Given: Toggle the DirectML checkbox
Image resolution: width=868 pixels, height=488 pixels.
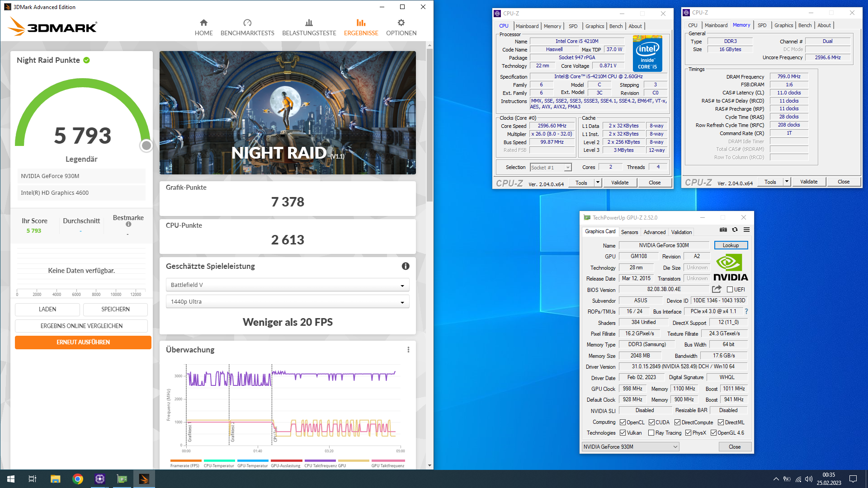Looking at the screenshot, I should tap(721, 422).
